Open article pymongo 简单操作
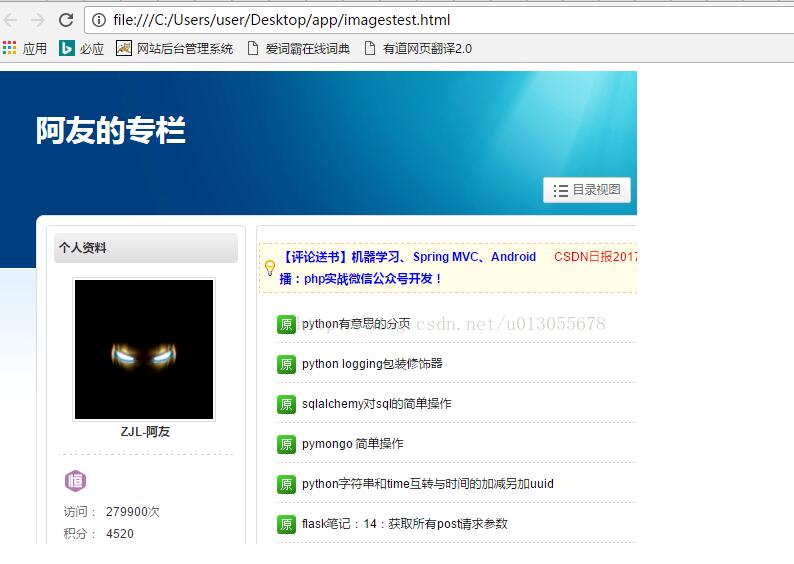794x564 pixels. [x=352, y=444]
